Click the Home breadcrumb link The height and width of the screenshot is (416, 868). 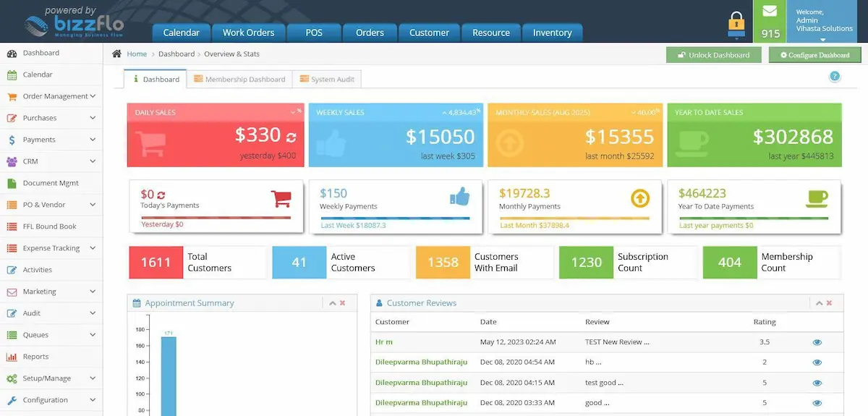pos(137,54)
